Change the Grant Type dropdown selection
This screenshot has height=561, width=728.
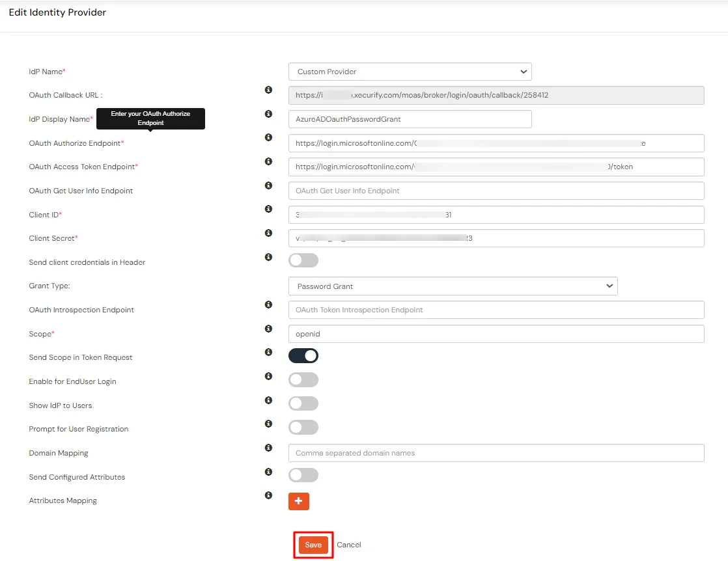[454, 286]
